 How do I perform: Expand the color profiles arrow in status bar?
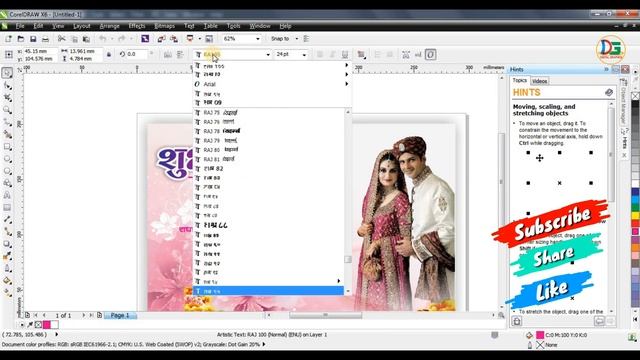[x=264, y=344]
